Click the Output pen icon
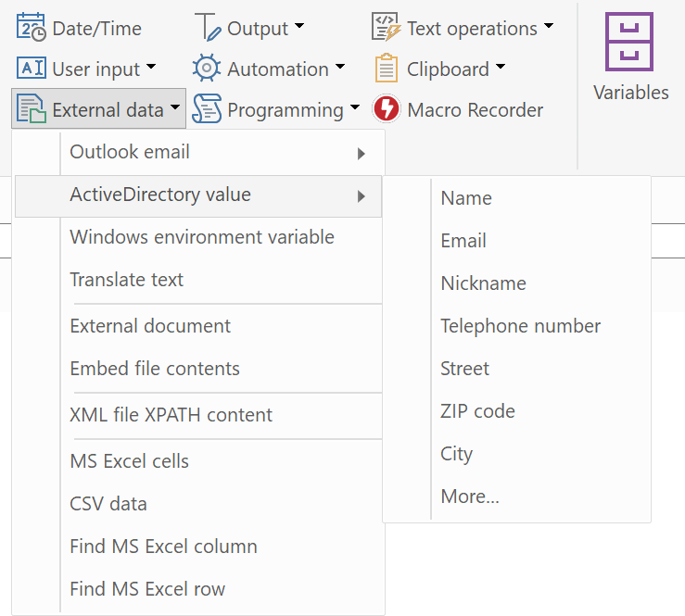Image resolution: width=685 pixels, height=616 pixels. pos(208,28)
